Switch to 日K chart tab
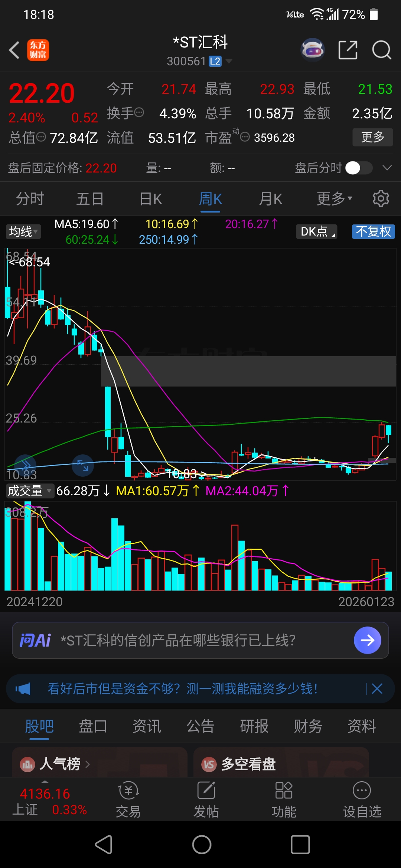 coord(151,198)
